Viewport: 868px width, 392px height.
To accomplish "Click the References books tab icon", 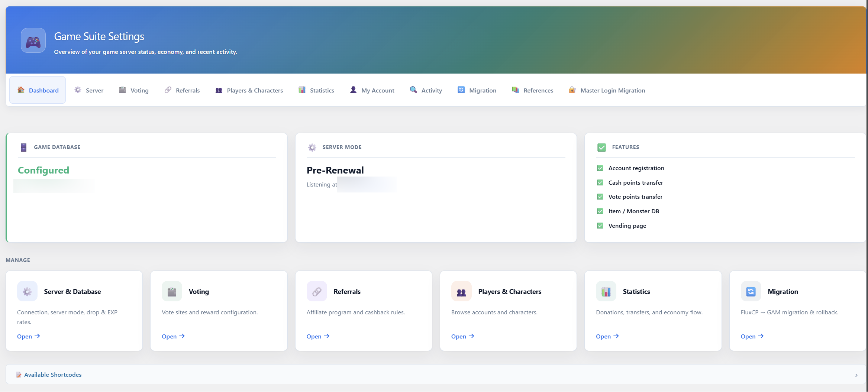I will [x=516, y=90].
